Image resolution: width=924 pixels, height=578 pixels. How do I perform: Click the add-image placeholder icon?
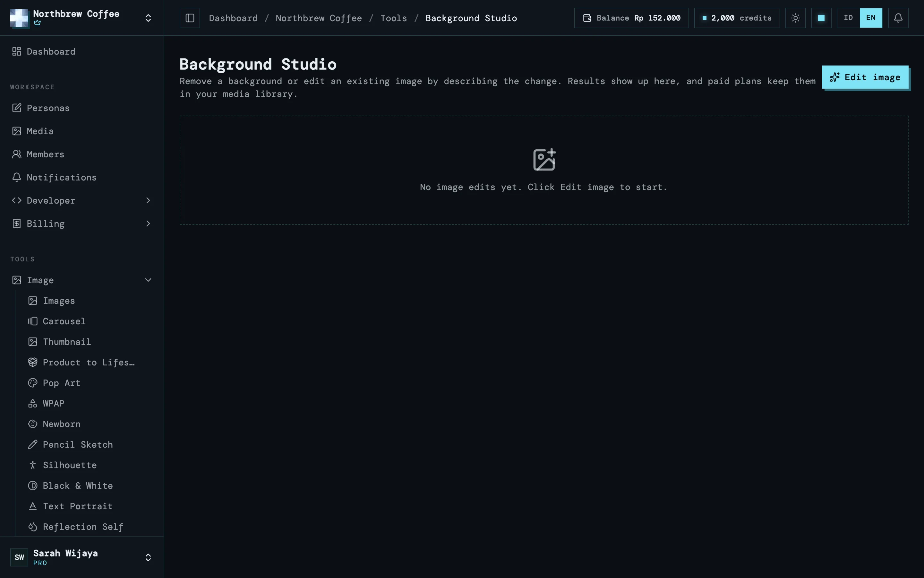544,159
